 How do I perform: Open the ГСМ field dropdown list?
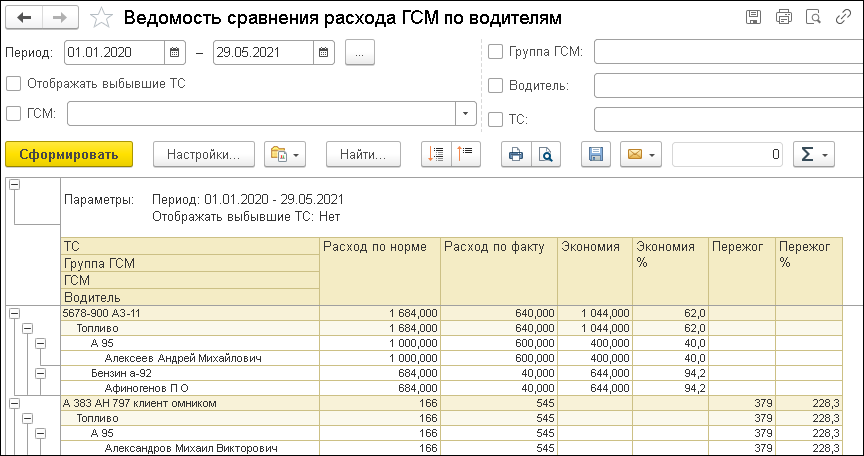click(466, 114)
